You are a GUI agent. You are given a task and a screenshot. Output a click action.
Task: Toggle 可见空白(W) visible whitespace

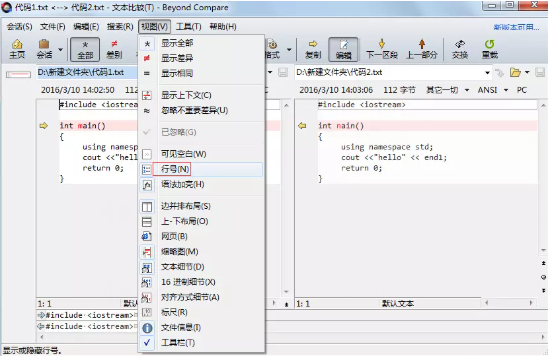(x=201, y=154)
